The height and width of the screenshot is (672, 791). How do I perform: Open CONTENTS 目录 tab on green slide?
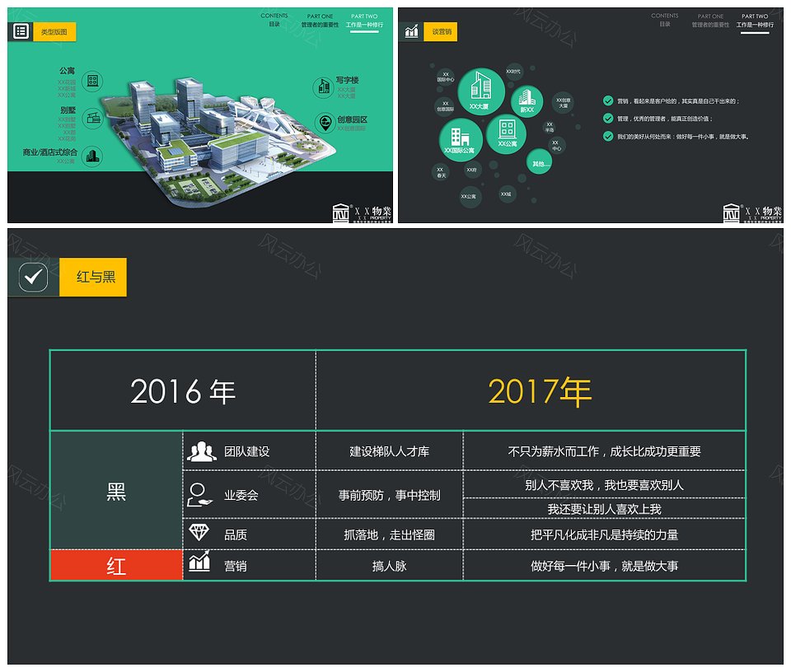pyautogui.click(x=274, y=20)
